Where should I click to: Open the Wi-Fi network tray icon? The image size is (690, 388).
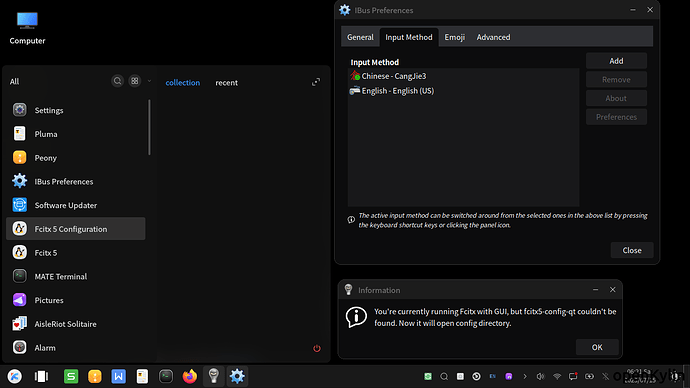click(557, 376)
